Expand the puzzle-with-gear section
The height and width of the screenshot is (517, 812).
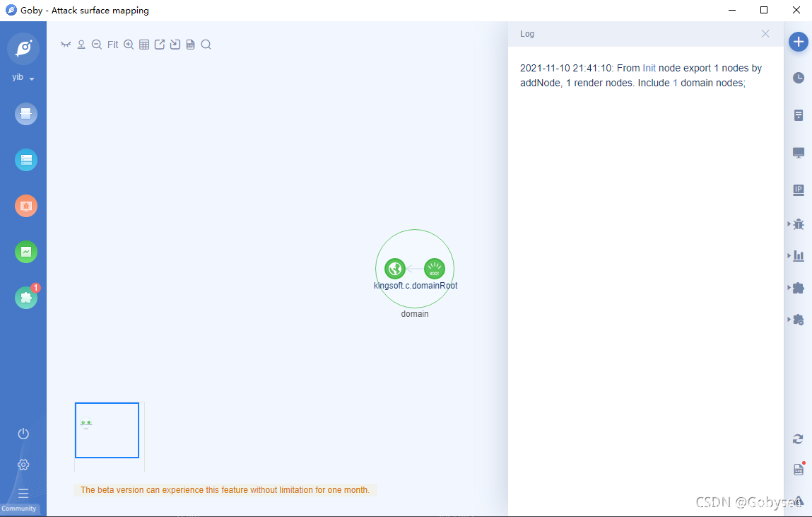(x=796, y=320)
